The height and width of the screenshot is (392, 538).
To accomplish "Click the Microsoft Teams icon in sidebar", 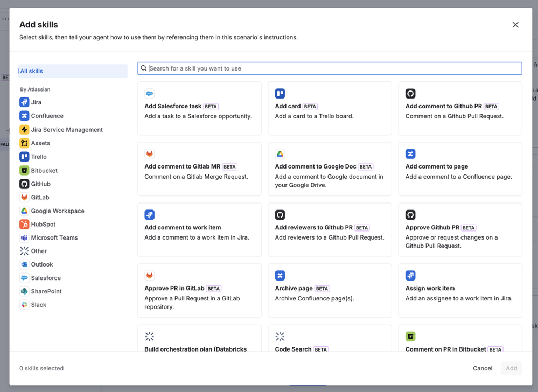I will coord(24,238).
